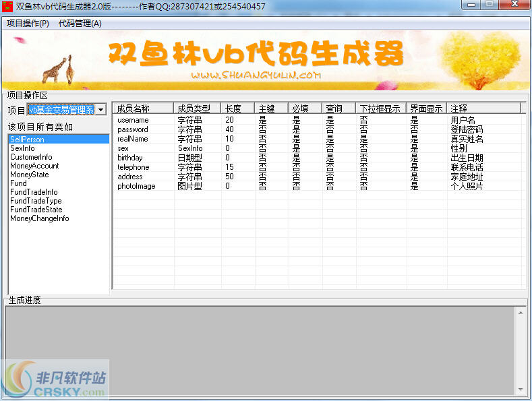532x401 pixels.
Task: Click the length value 50
Action: (229, 177)
